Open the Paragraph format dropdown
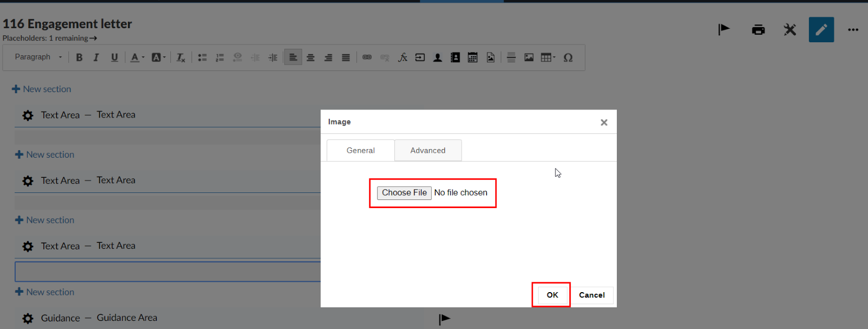 click(x=39, y=57)
